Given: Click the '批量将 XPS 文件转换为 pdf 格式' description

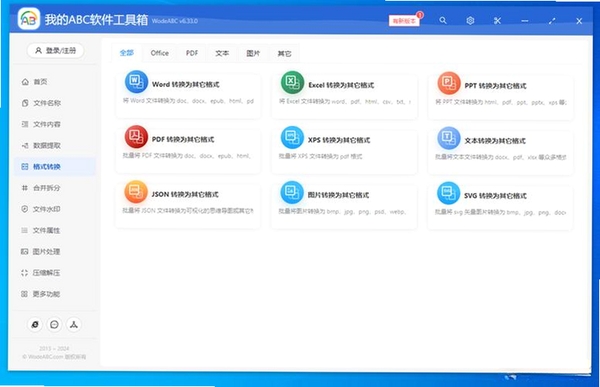Looking at the screenshot, I should pyautogui.click(x=321, y=156).
